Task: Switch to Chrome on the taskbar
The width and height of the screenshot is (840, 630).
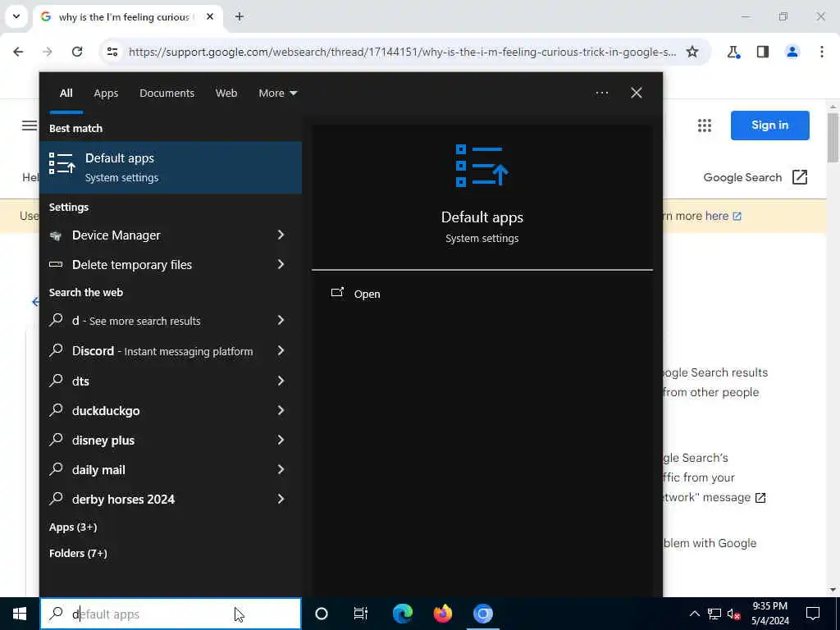Action: point(482,614)
